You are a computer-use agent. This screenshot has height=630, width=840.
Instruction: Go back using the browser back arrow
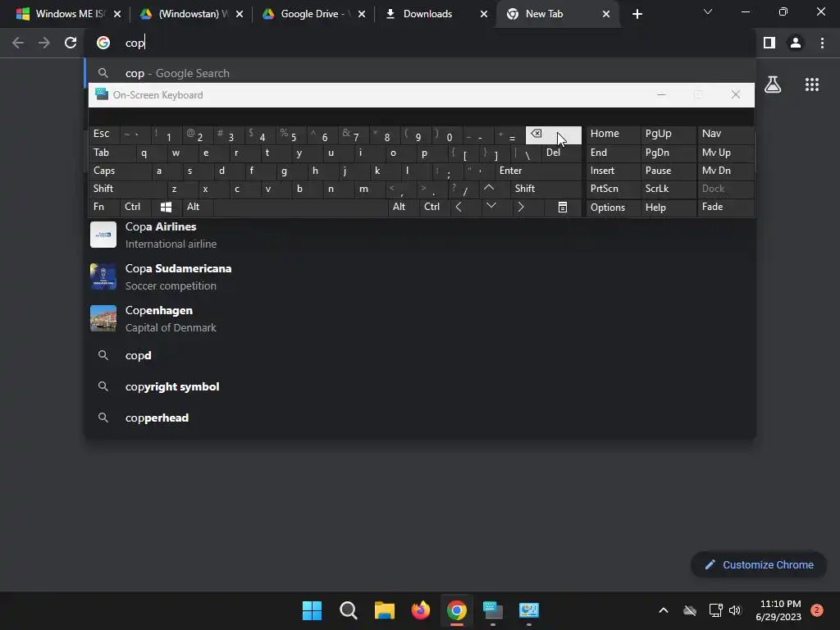tap(18, 43)
